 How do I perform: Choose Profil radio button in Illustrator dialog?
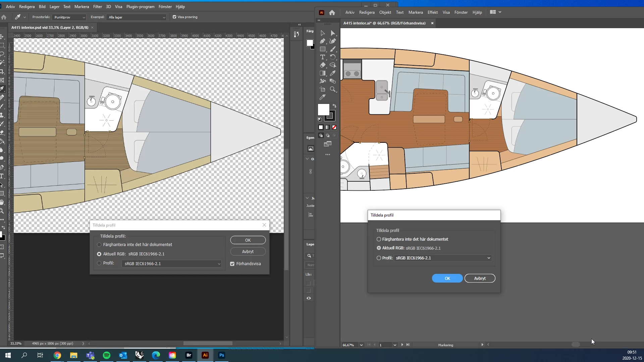pos(379,258)
